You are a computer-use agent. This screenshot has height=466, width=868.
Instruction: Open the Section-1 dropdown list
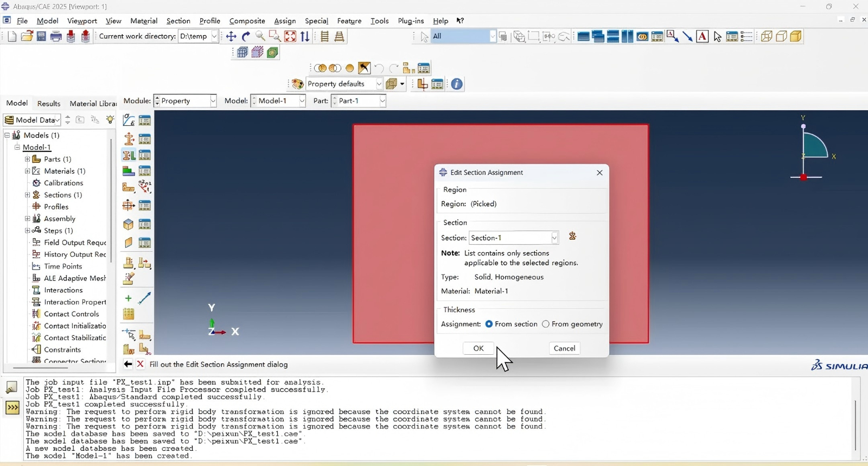[x=554, y=238]
